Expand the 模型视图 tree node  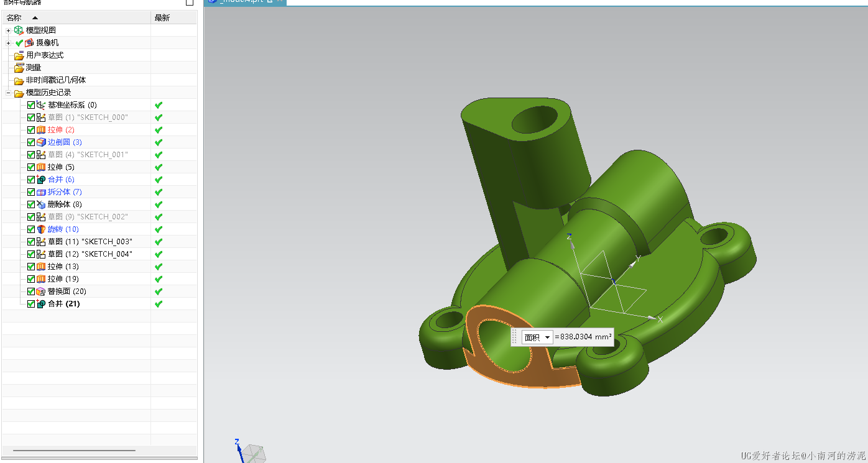(8, 30)
